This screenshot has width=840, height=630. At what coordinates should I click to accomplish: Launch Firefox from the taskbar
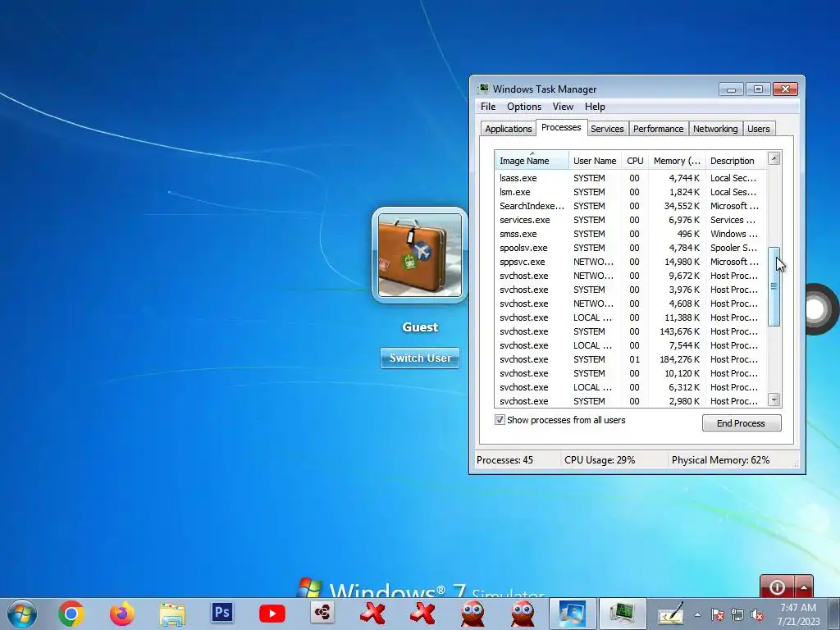[x=121, y=614]
